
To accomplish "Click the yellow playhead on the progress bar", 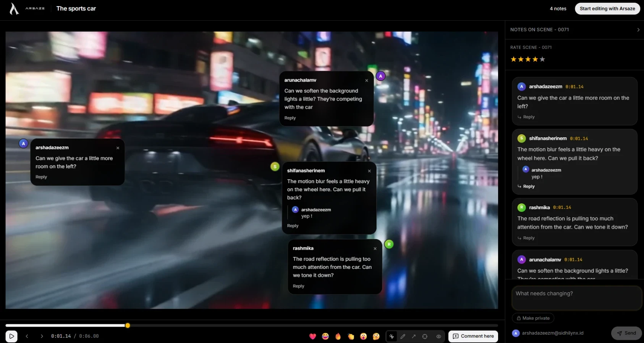I will [x=128, y=325].
